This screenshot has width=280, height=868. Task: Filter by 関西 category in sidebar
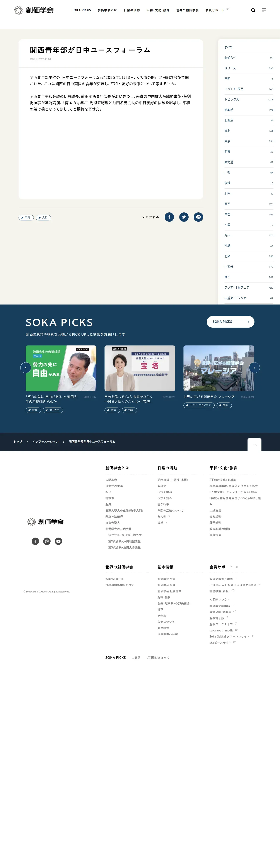click(x=249, y=204)
